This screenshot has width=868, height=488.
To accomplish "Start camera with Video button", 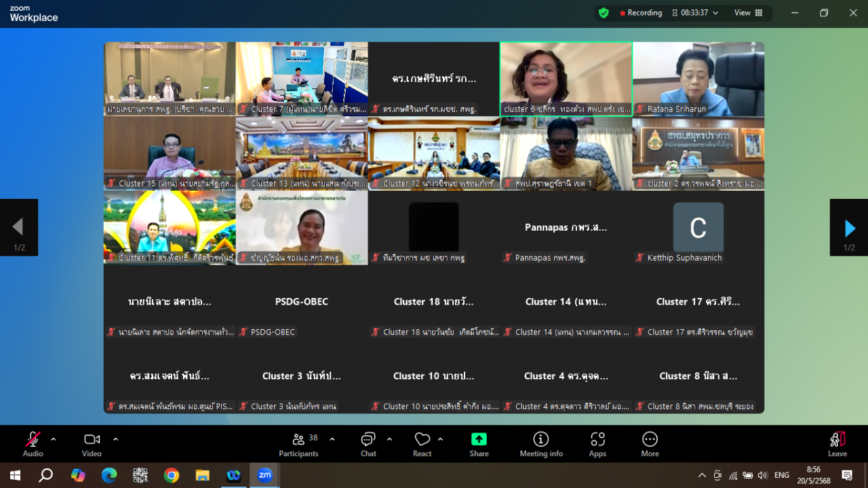I will [x=92, y=444].
